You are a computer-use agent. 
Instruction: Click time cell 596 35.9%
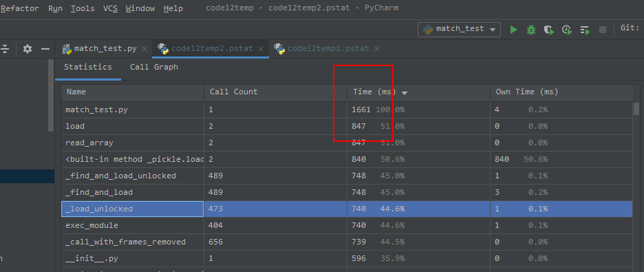tap(418, 258)
